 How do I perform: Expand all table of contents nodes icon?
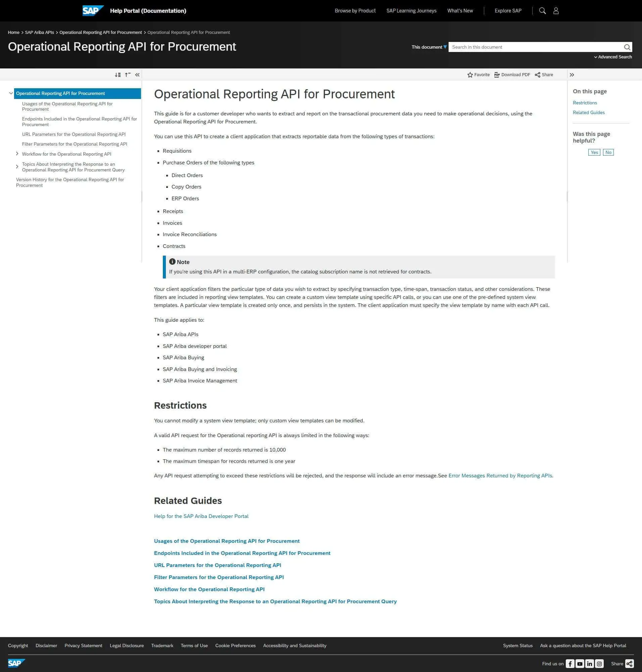(118, 74)
